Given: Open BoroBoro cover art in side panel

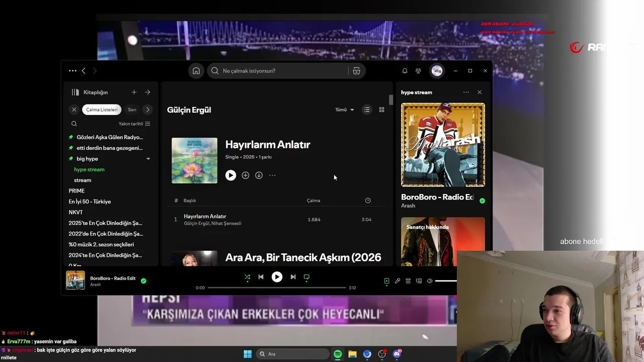Looking at the screenshot, I should tap(443, 145).
